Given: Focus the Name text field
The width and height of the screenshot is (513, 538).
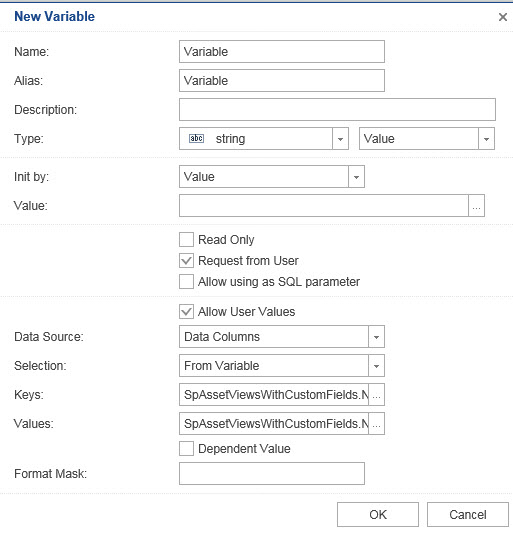Looking at the screenshot, I should (282, 51).
